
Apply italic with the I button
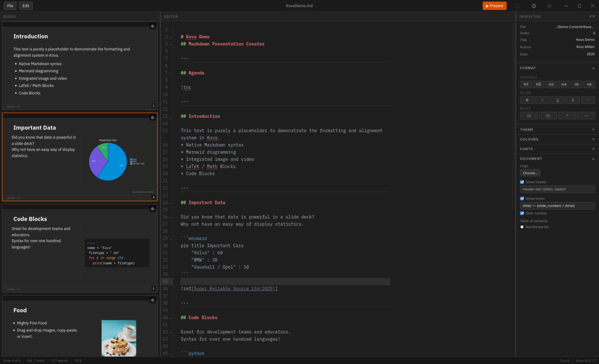tap(542, 100)
